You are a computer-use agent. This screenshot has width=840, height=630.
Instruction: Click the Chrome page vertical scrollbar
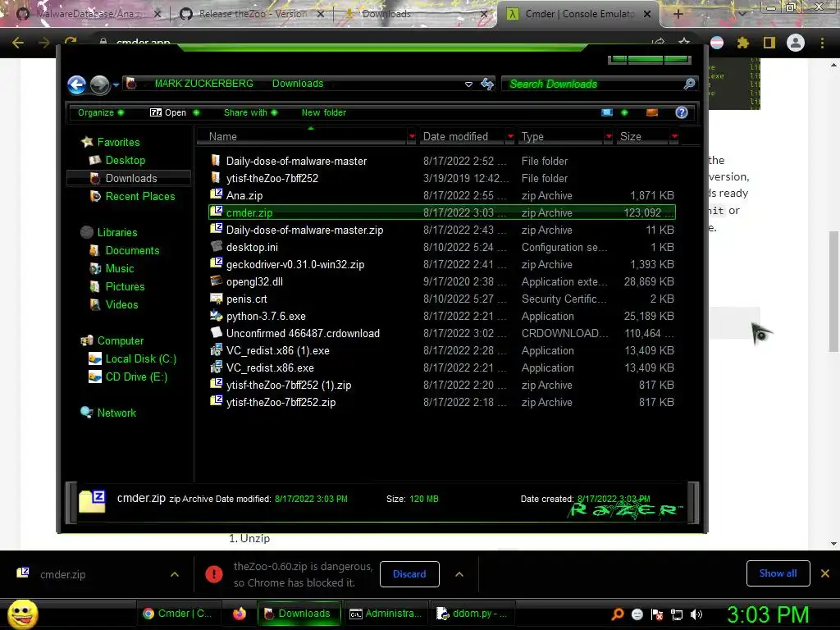coord(833,292)
